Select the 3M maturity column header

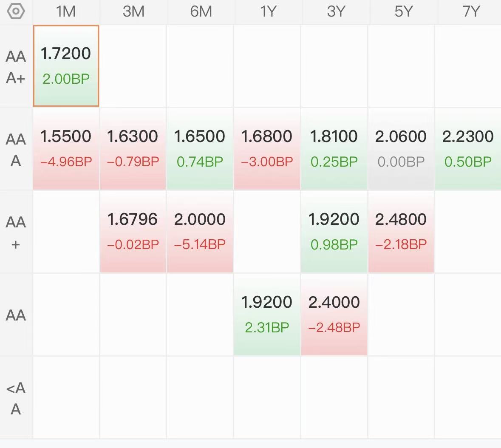pyautogui.click(x=133, y=11)
